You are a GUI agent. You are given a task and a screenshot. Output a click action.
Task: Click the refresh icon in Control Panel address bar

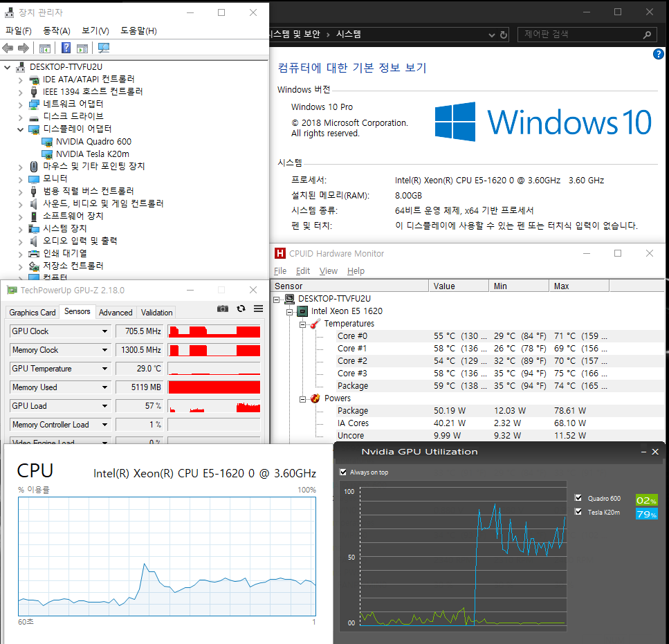pyautogui.click(x=504, y=35)
